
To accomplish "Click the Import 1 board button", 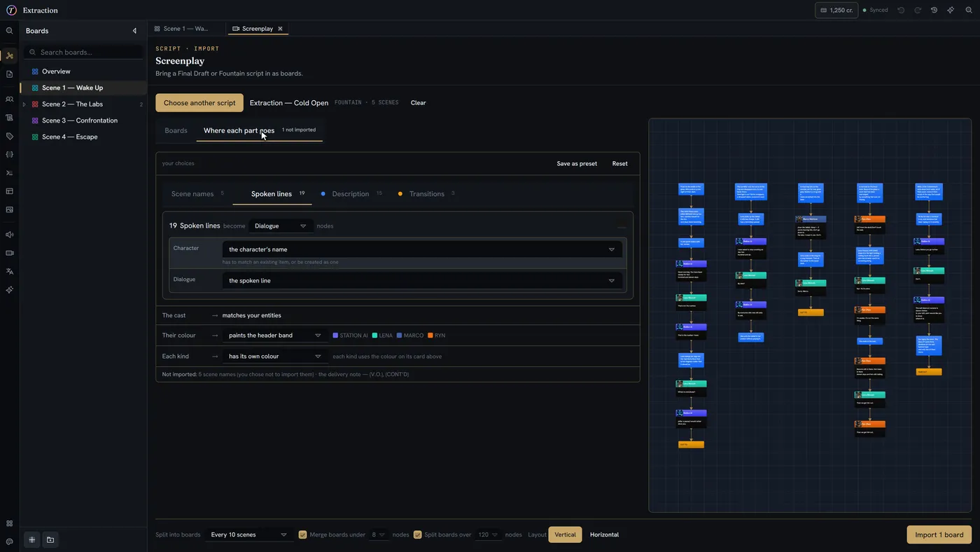I will click(939, 534).
